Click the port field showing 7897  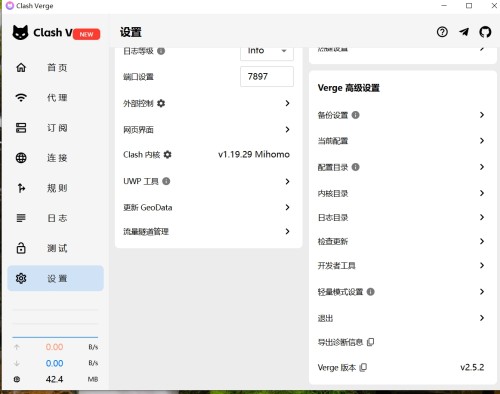coord(267,77)
